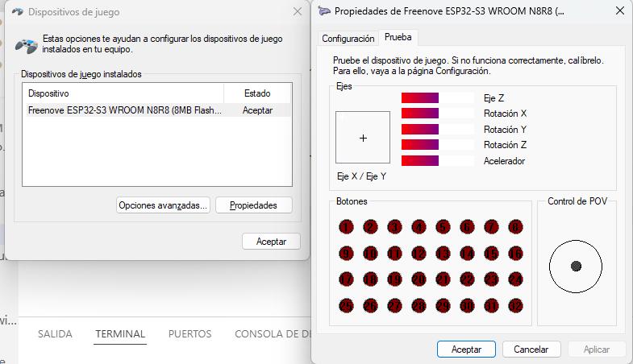Click button indicator 30 in Botones
Viewport: 633px width, 364px height.
[467, 306]
